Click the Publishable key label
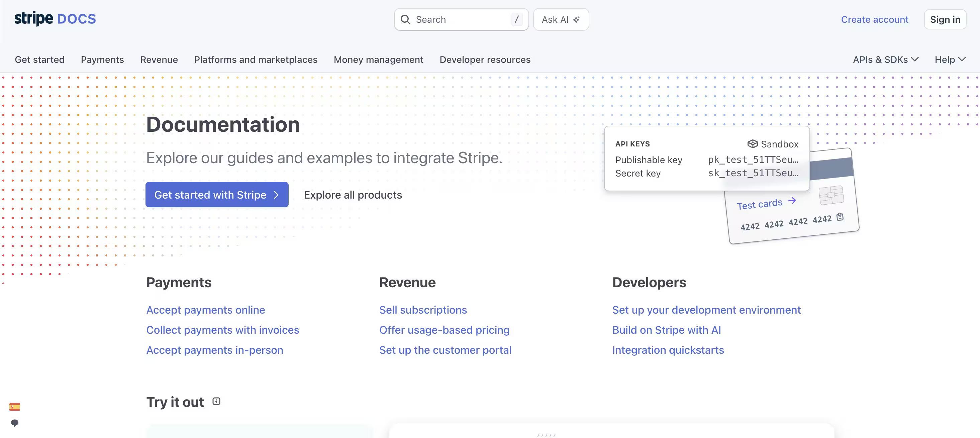980x438 pixels. coord(649,160)
